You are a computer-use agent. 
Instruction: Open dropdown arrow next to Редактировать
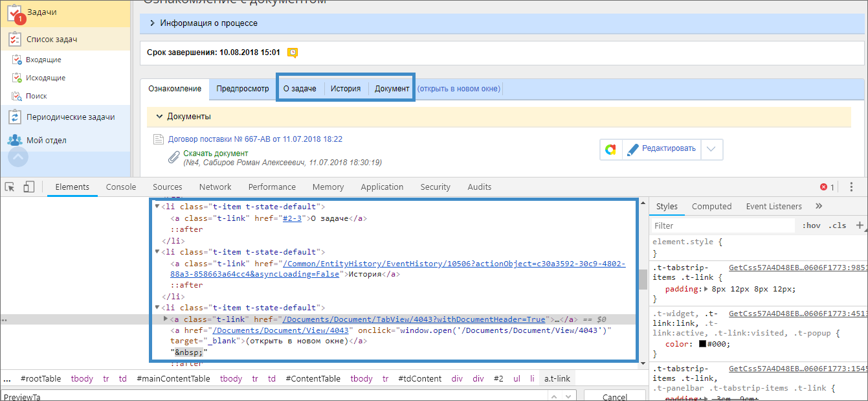(x=711, y=150)
